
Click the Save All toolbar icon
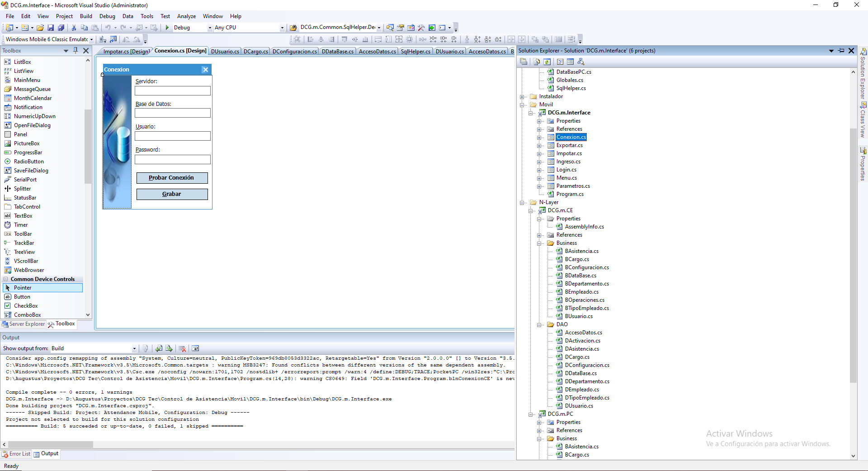pos(61,28)
